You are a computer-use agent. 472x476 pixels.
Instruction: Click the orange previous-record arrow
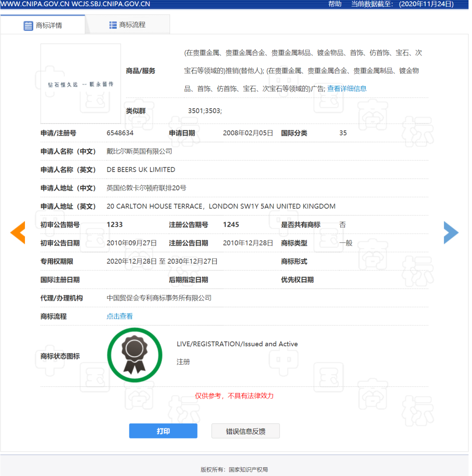tap(18, 232)
